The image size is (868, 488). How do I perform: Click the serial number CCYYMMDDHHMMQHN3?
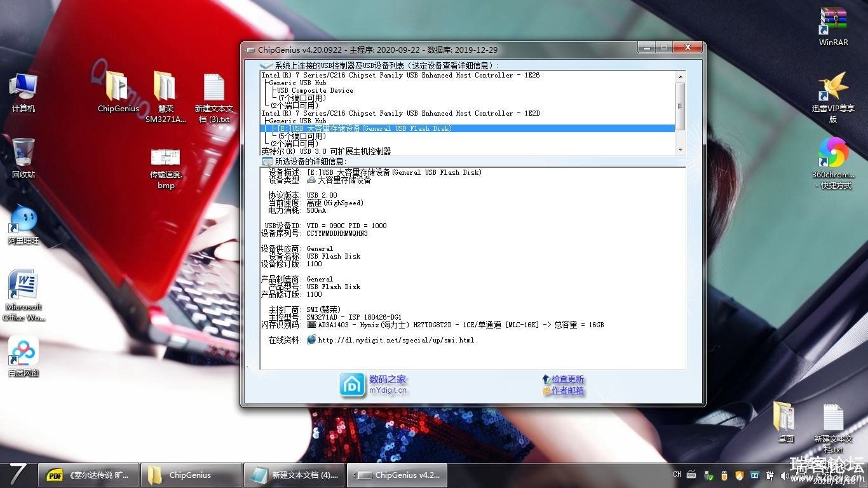337,233
